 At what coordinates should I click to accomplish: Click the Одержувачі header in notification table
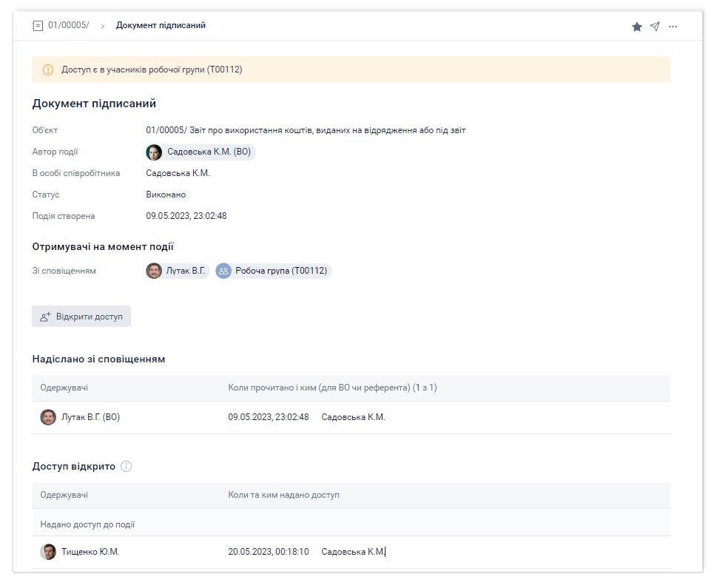coord(64,388)
